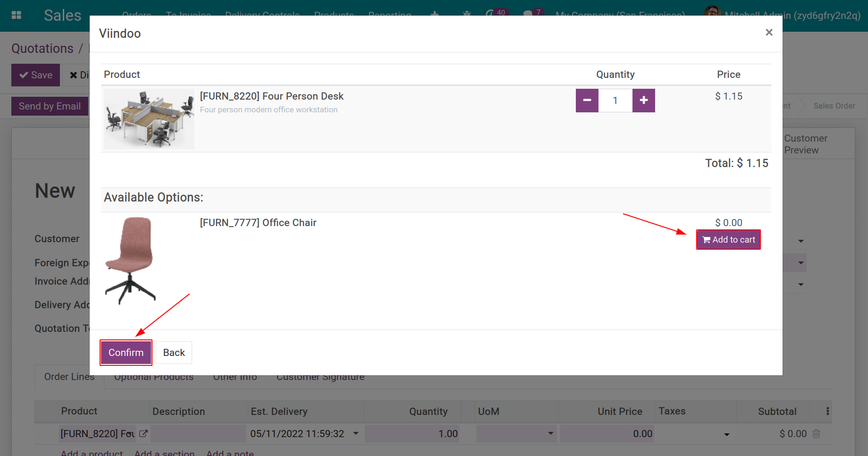Increase quantity with the plus button

pyautogui.click(x=644, y=101)
